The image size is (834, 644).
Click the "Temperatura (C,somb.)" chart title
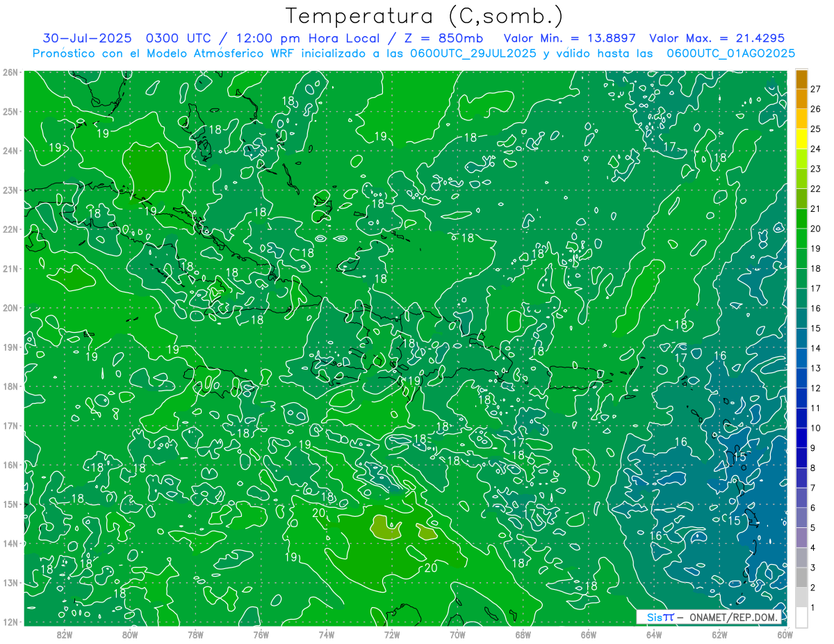click(x=425, y=16)
